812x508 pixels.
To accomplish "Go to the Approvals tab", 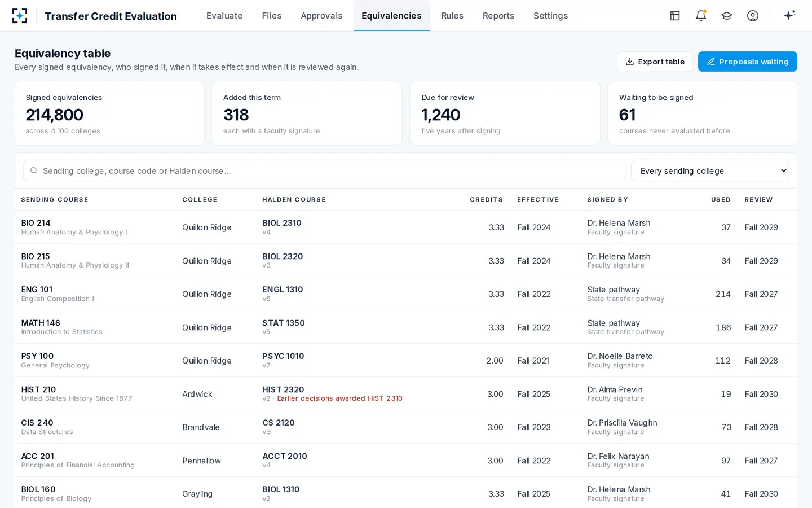I will click(x=321, y=16).
